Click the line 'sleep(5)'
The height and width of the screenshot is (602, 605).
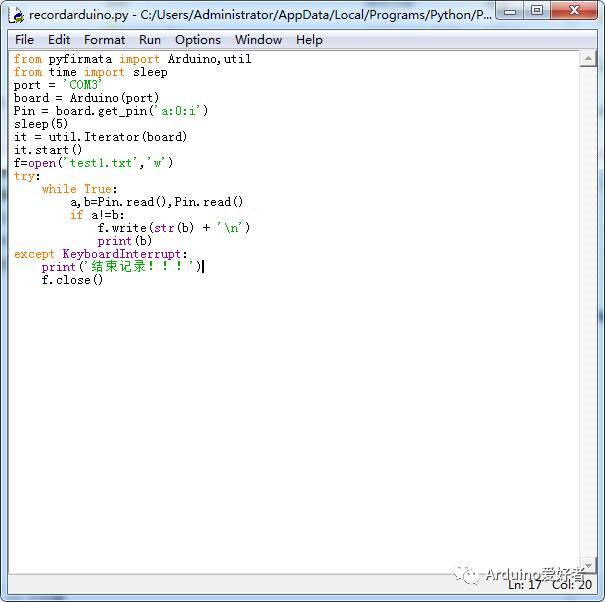41,124
